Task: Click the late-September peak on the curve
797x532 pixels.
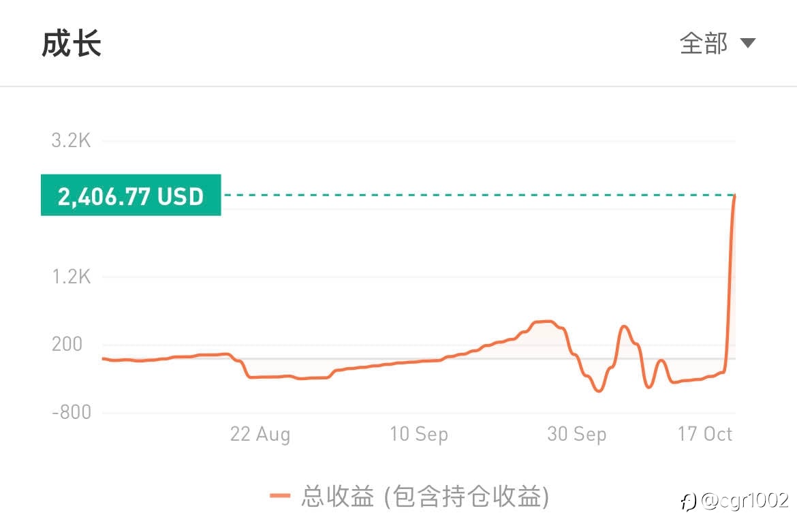Action: [545, 321]
